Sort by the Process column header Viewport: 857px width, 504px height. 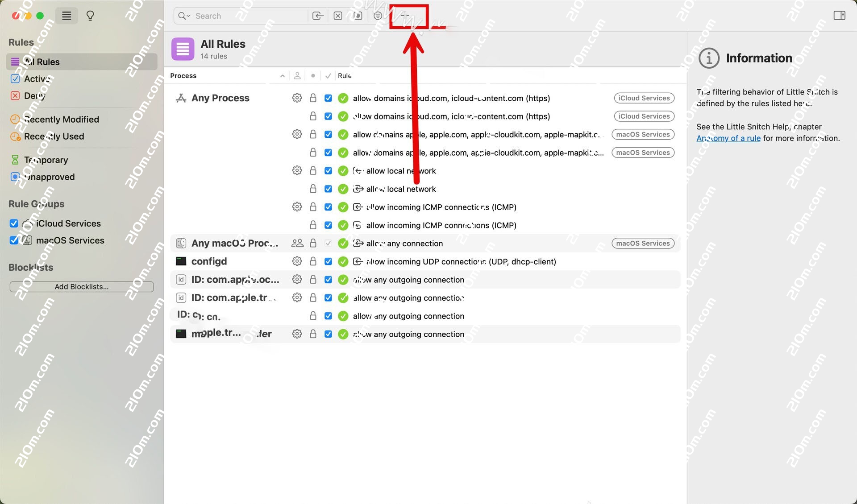coord(183,76)
